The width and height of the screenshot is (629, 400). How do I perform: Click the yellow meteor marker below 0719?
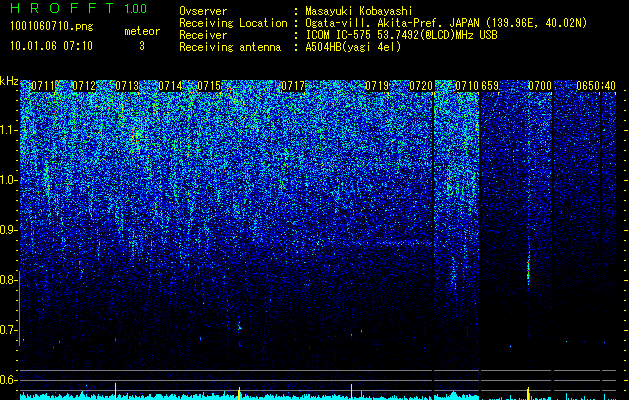point(352,392)
